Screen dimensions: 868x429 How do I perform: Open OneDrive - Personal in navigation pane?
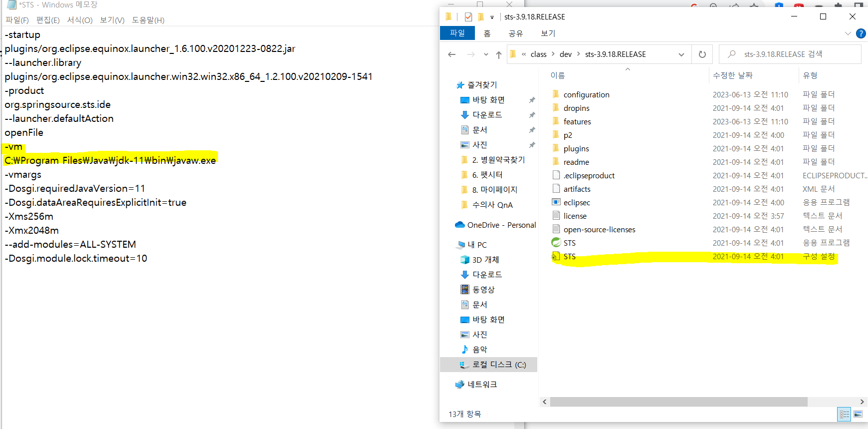(501, 225)
